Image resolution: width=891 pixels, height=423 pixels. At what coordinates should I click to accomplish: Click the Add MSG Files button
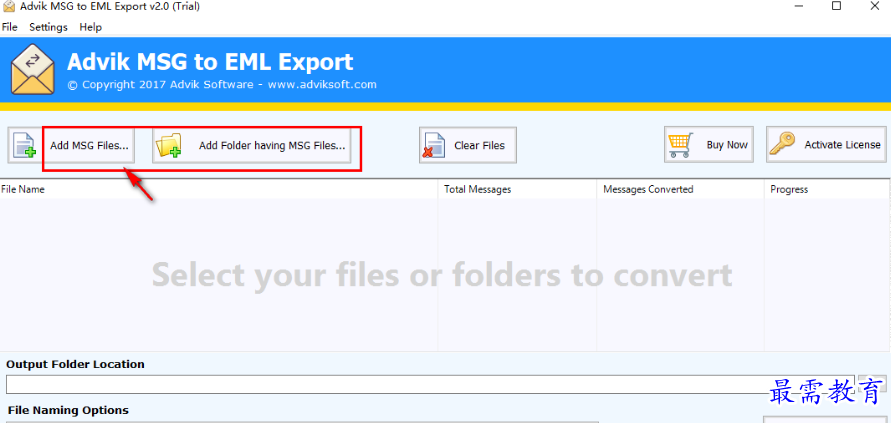[x=72, y=145]
